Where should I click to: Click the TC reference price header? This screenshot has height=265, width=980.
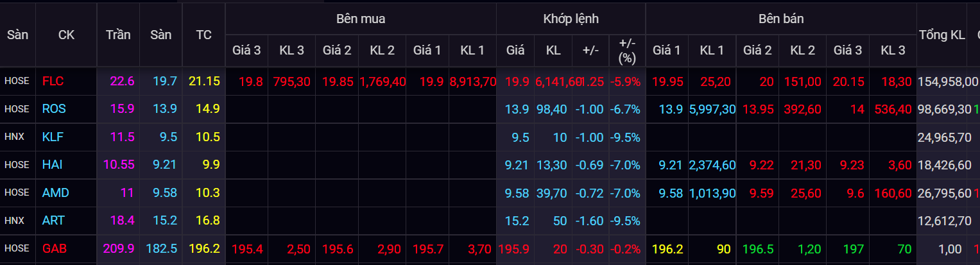coord(203,35)
